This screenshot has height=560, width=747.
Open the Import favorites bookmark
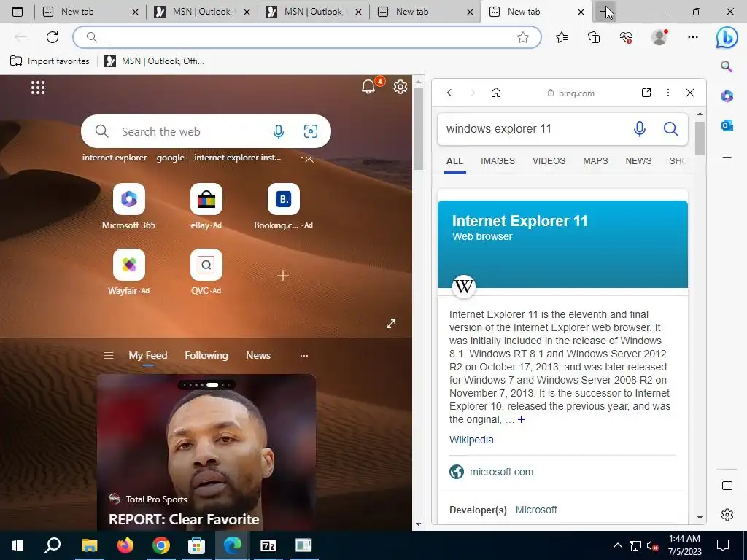coord(50,61)
